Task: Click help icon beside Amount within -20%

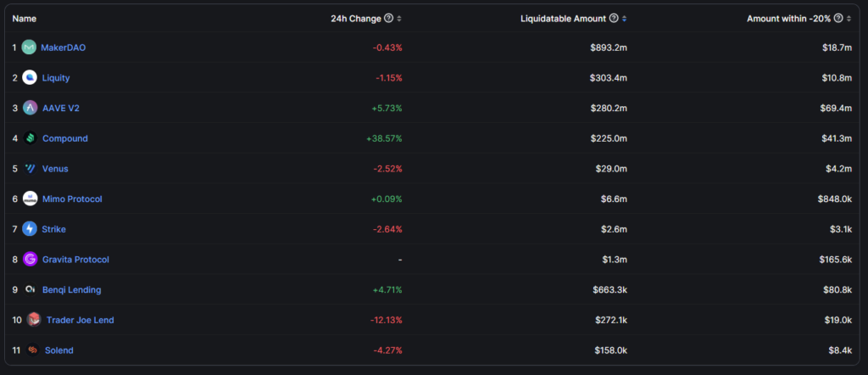Action: click(x=838, y=18)
